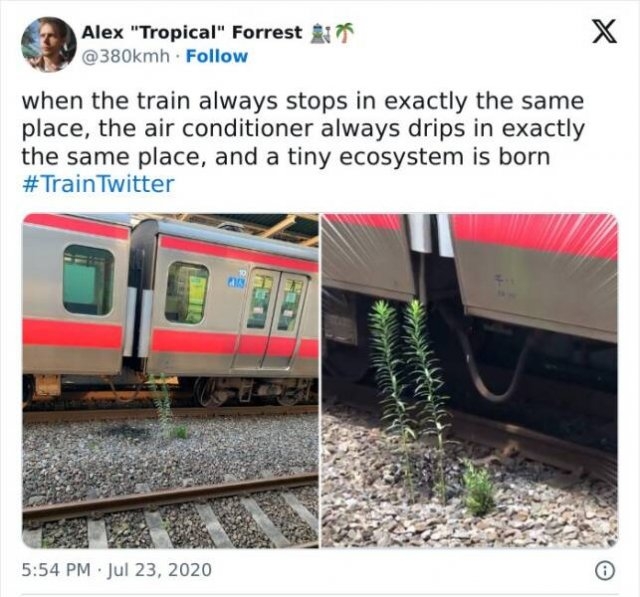Click the Jul 23, 2020 date

[x=159, y=570]
